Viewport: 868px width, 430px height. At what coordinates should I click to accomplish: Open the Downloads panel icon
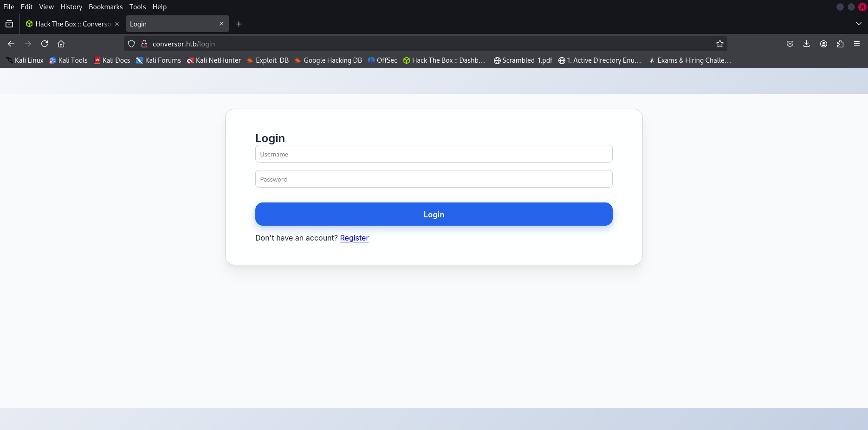(806, 44)
